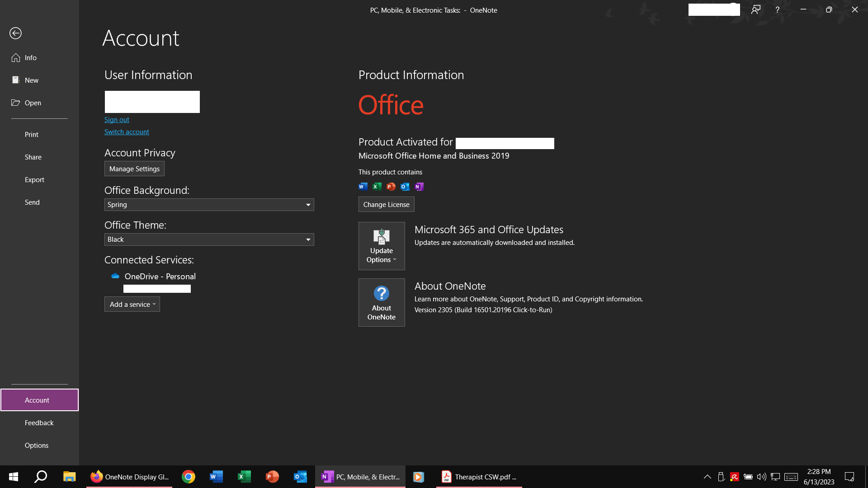Launch Chrome from the taskbar
The height and width of the screenshot is (488, 868).
click(189, 477)
